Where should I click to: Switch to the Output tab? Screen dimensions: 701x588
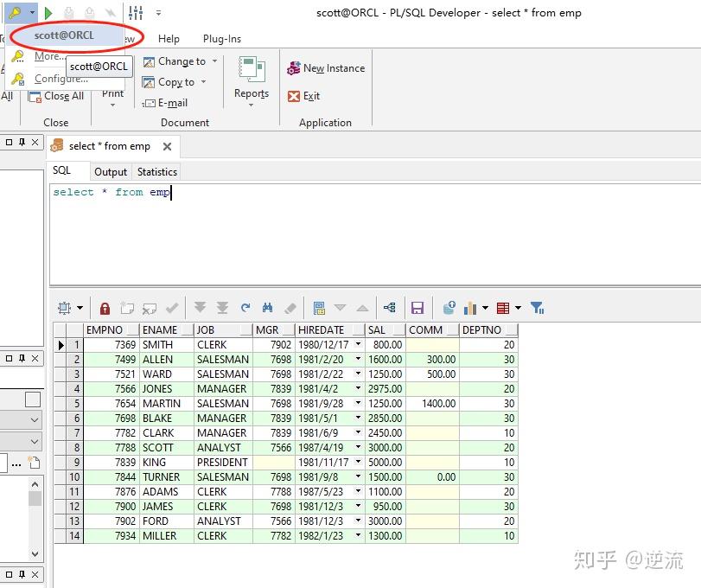[x=111, y=172]
